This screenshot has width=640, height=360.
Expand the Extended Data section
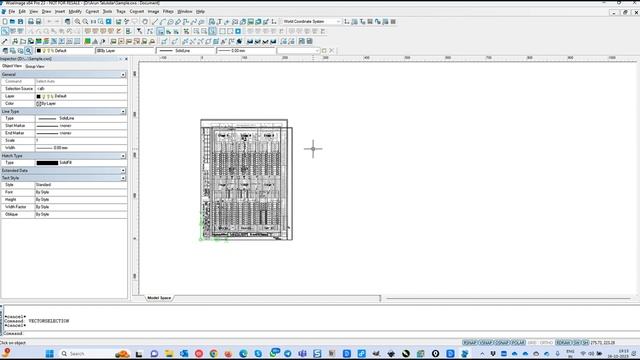[123, 171]
